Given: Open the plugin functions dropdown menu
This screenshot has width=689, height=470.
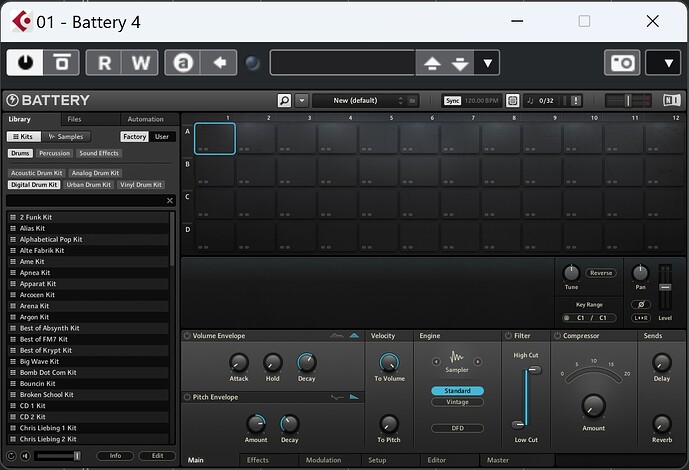Looking at the screenshot, I should click(664, 63).
